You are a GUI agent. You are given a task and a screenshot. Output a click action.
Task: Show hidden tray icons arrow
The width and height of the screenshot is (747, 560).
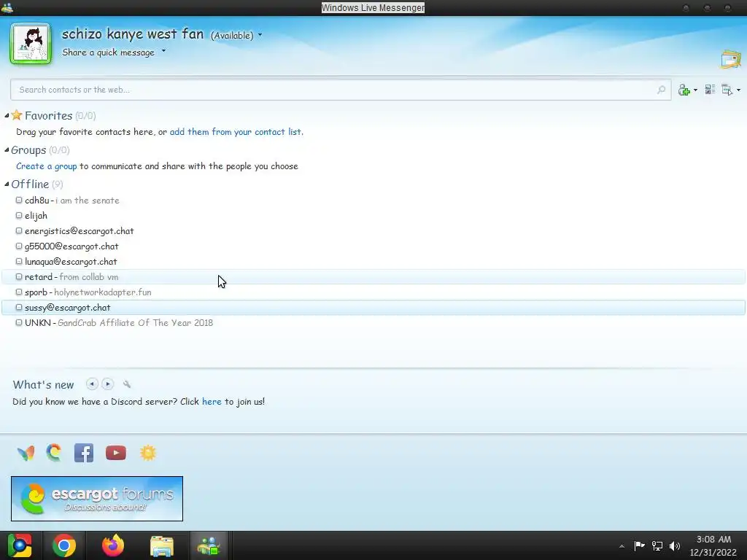(x=622, y=546)
